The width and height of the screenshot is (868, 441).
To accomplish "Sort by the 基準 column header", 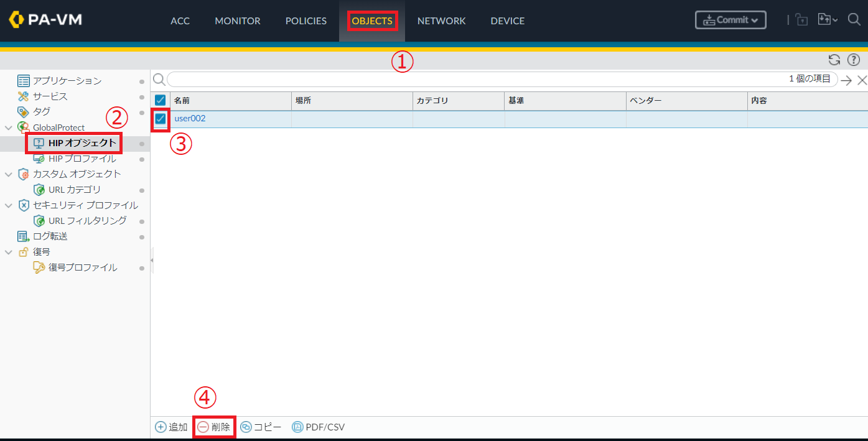I will (x=565, y=100).
